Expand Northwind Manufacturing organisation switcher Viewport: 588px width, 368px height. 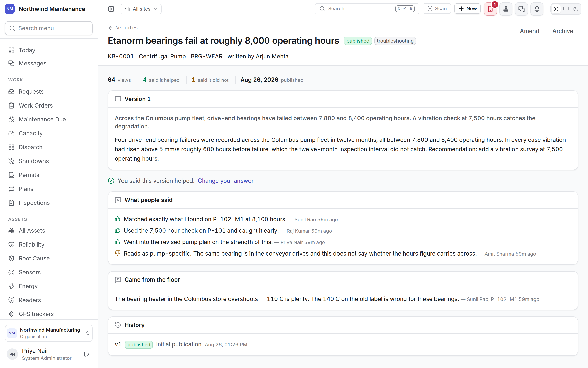[49, 333]
